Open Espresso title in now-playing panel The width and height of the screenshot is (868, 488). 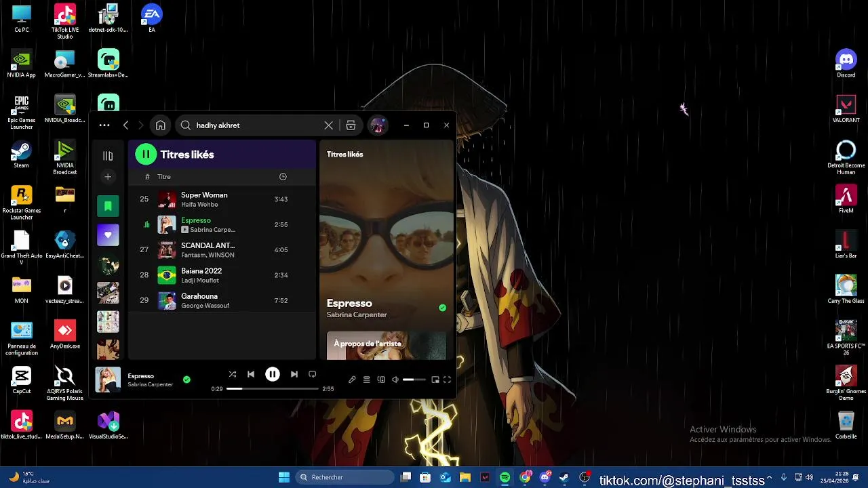coord(349,303)
